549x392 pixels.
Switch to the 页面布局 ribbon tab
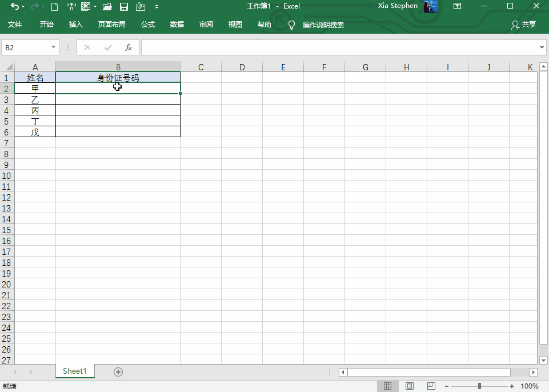click(x=112, y=24)
